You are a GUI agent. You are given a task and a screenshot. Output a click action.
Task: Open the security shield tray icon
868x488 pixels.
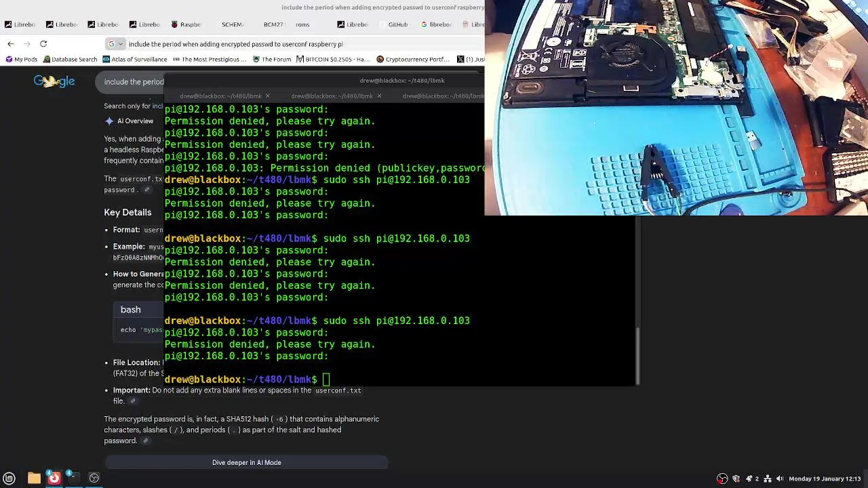click(736, 479)
